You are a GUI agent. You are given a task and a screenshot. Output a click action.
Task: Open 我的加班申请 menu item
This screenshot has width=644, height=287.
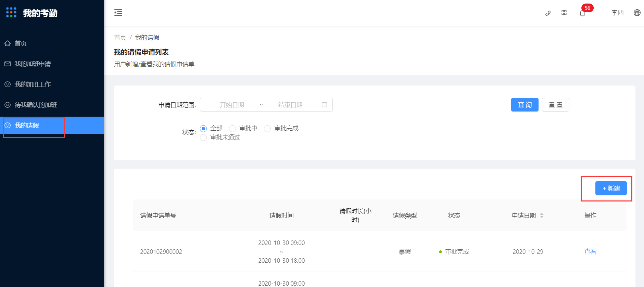point(52,64)
